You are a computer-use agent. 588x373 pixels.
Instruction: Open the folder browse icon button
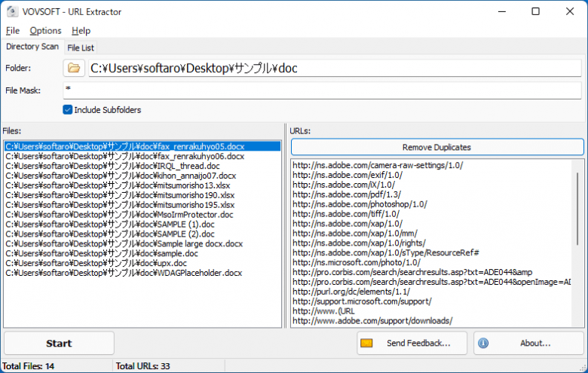[74, 68]
